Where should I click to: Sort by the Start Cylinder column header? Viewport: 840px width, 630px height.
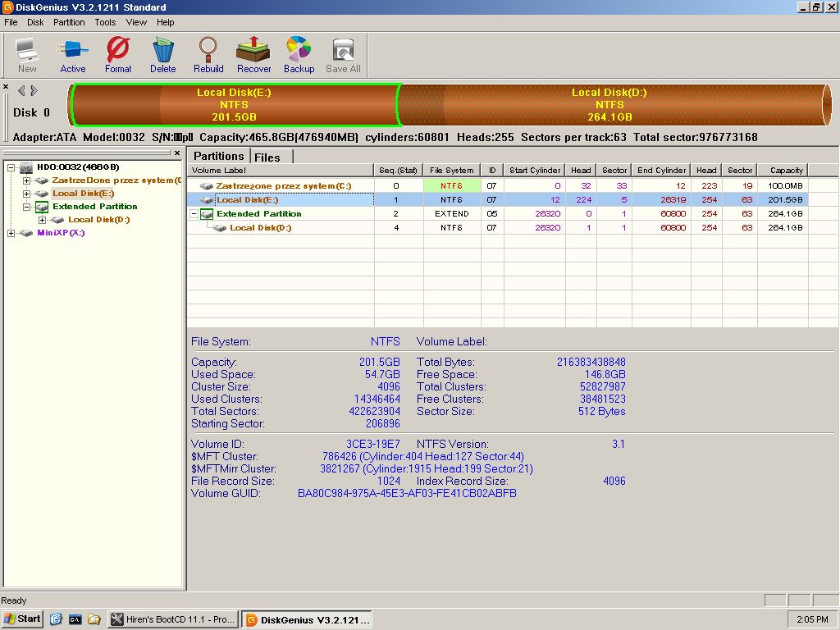coord(535,171)
